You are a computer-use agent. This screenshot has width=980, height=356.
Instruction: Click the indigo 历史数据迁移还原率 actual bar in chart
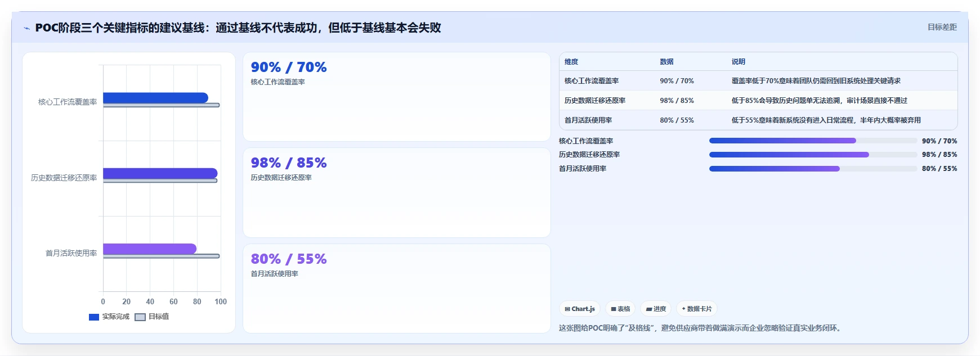pos(160,173)
